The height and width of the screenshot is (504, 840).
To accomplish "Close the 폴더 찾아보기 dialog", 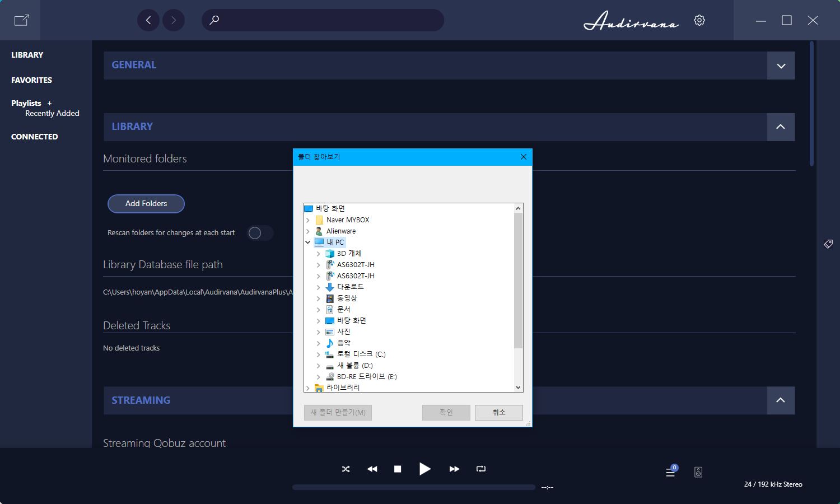I will (524, 157).
